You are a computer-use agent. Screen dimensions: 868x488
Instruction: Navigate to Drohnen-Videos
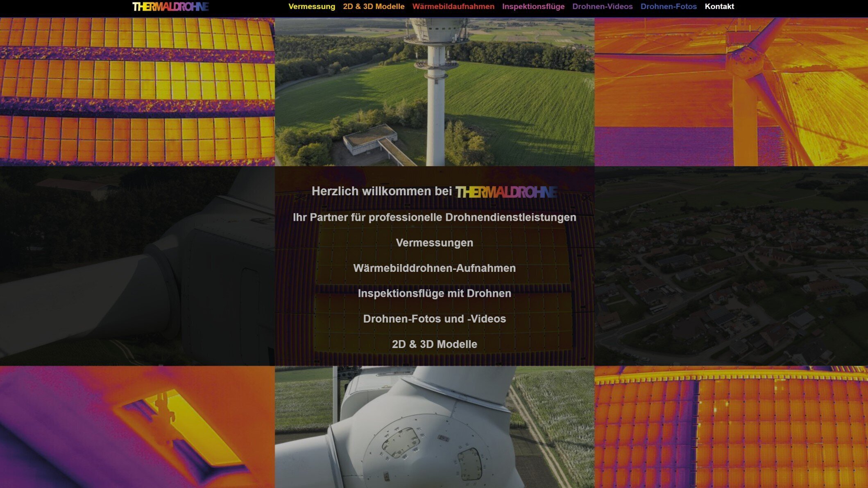602,7
